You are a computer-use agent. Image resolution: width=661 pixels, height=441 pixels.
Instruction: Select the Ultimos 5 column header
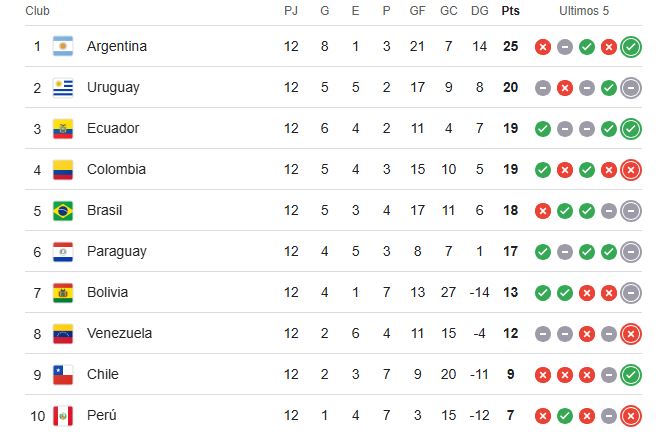tap(584, 11)
